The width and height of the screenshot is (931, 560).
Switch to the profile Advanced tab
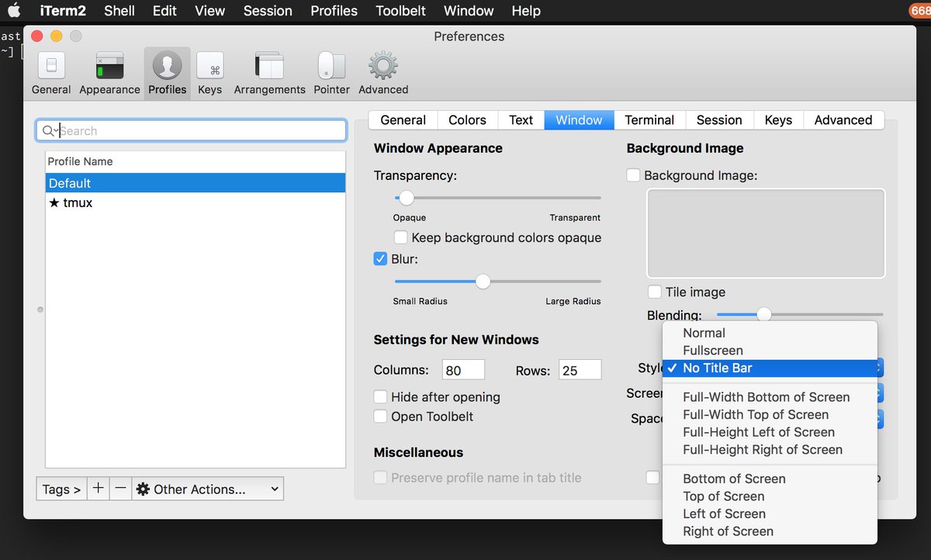(x=843, y=120)
